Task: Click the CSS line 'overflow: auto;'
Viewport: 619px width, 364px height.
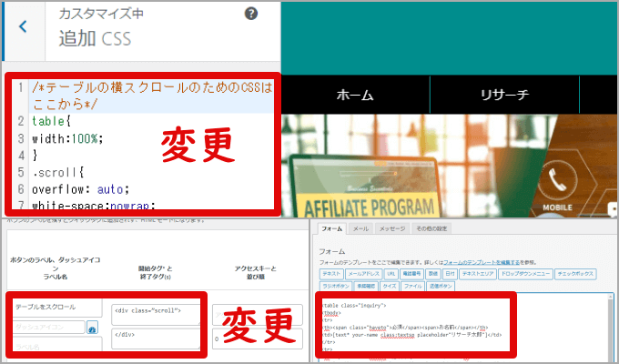Action: click(80, 189)
